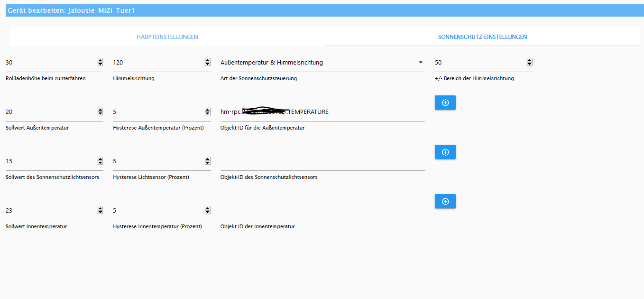Viewport: 644px width, 299px height.
Task: Click the Objekt-ID des Sonnenschutzlichtsensors field
Action: [322, 161]
